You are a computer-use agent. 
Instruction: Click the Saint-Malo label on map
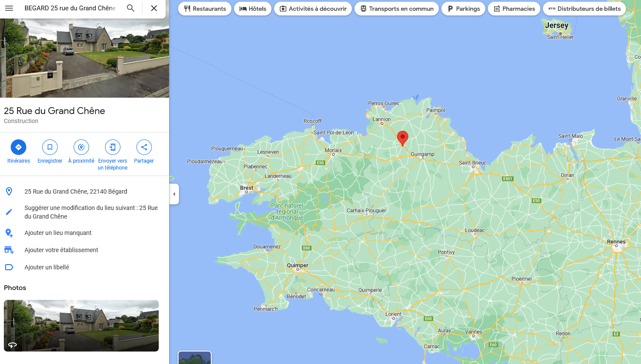[570, 136]
